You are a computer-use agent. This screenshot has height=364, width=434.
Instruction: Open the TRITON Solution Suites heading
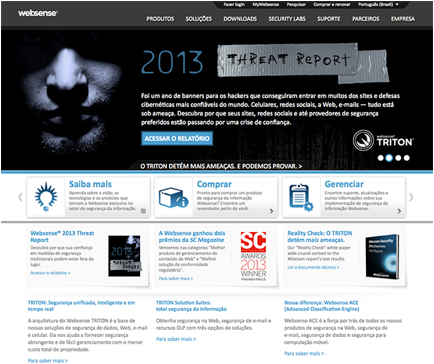tap(191, 306)
